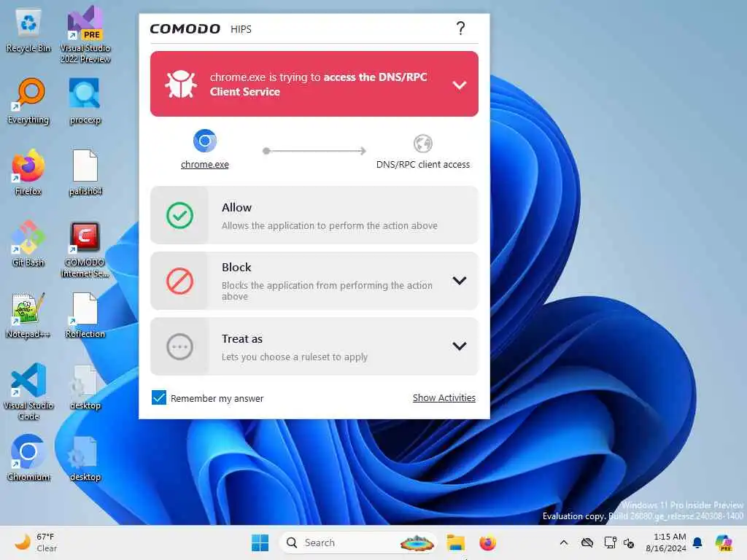
Task: Select the Reflection desktop file
Action: 85,316
